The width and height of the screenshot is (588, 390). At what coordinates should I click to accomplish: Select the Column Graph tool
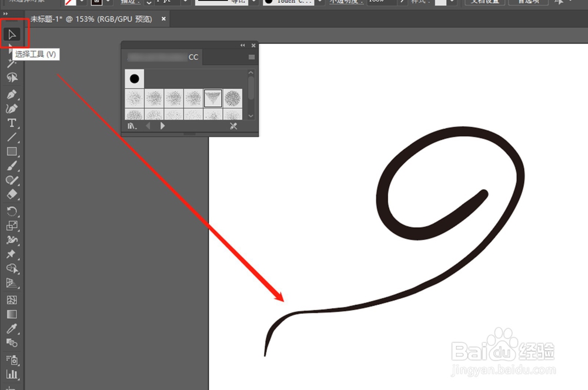(12, 374)
